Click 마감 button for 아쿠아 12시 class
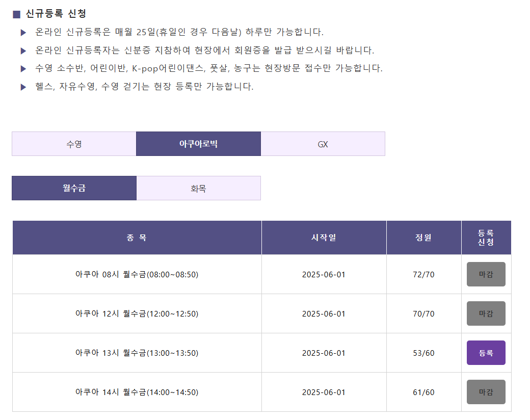 486,313
